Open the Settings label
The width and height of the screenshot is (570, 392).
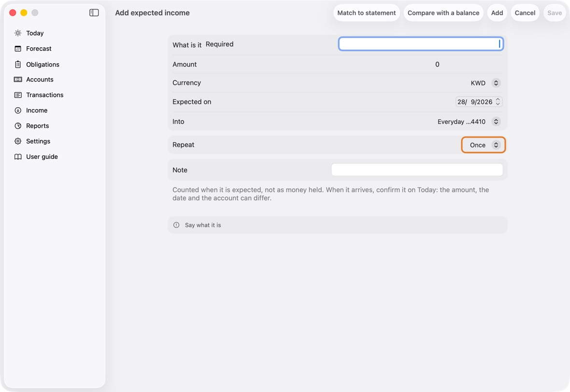click(x=38, y=141)
